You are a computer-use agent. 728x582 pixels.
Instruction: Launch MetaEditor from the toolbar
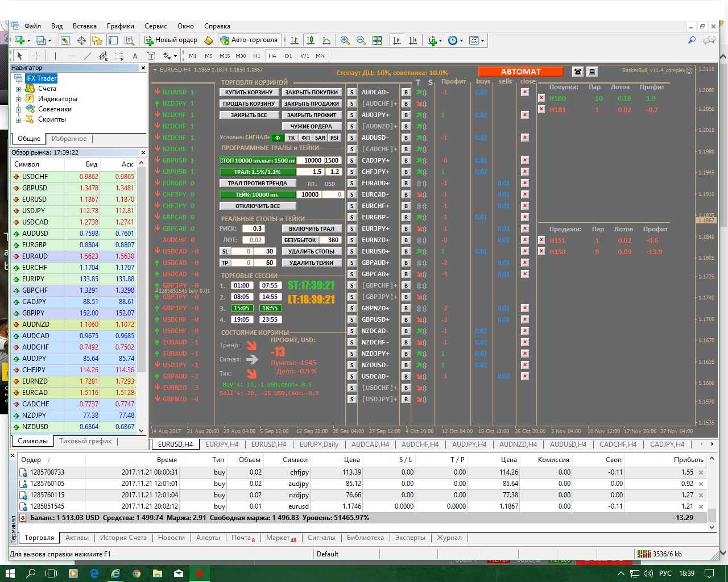point(209,40)
